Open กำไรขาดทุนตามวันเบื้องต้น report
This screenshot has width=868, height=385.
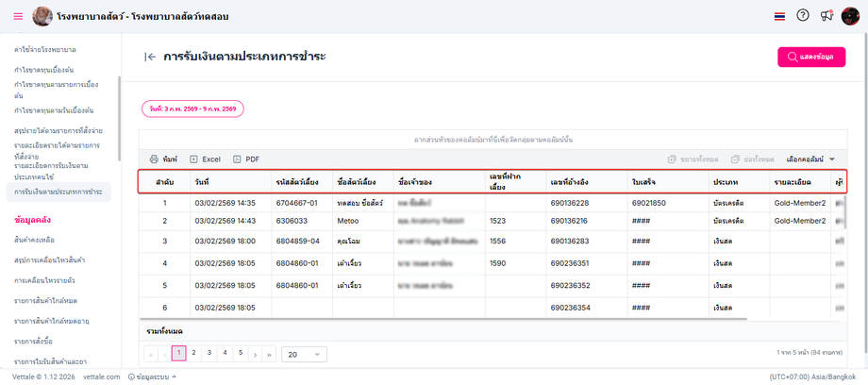(54, 110)
